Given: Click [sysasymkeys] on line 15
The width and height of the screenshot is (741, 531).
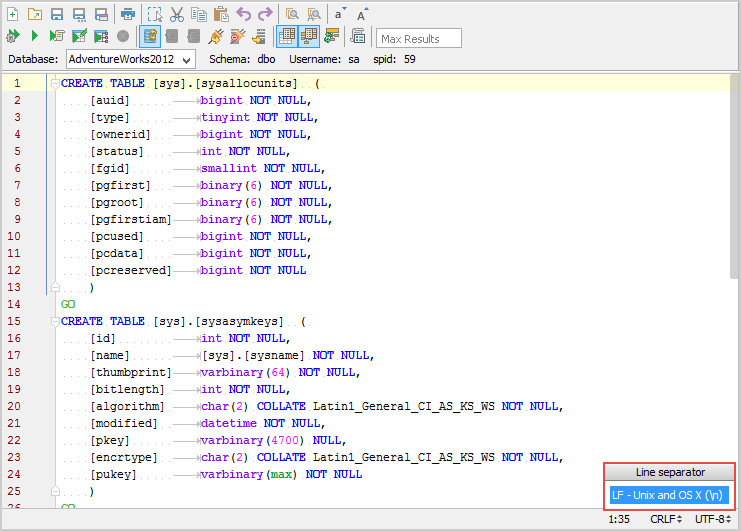Looking at the screenshot, I should tap(239, 322).
